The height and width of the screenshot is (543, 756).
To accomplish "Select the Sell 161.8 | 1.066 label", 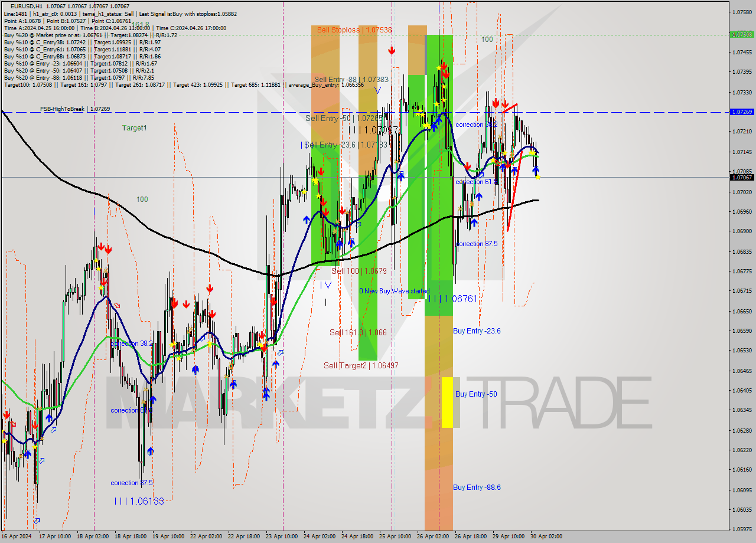I will coord(358,332).
